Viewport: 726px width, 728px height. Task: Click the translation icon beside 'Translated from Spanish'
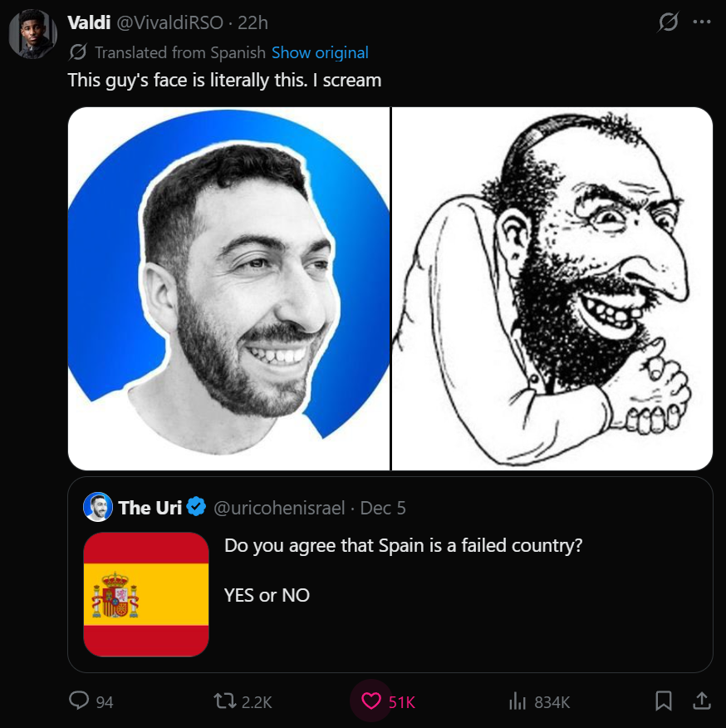[x=77, y=52]
